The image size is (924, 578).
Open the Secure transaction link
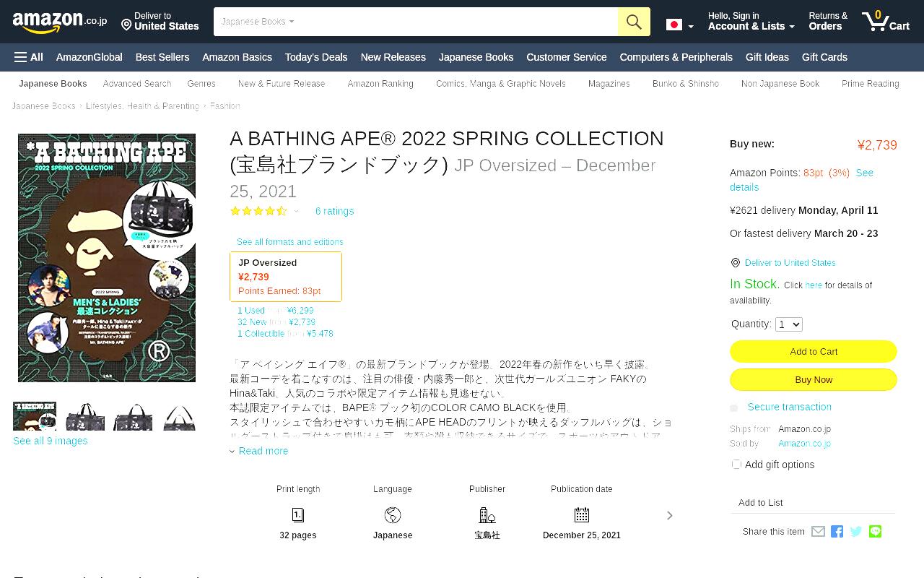click(790, 407)
